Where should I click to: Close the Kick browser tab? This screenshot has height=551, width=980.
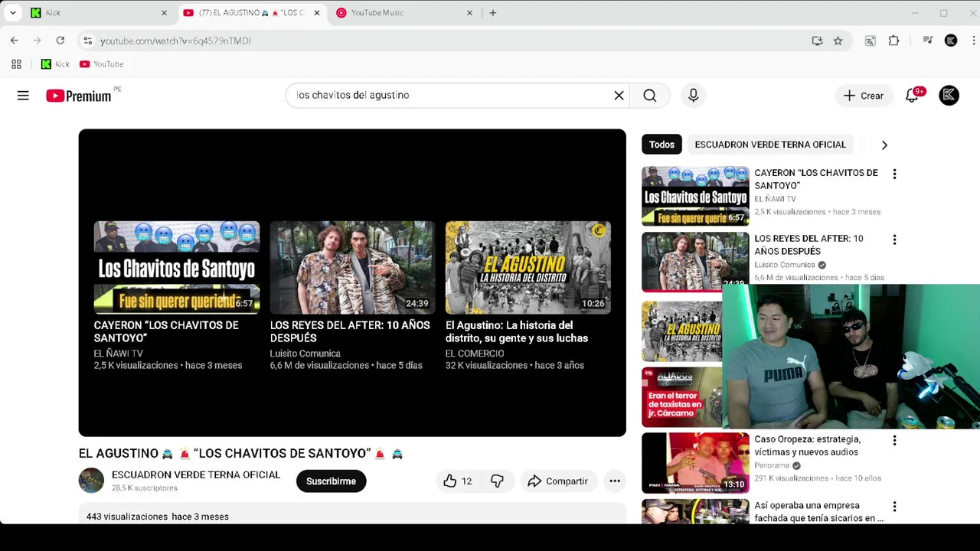click(x=164, y=13)
